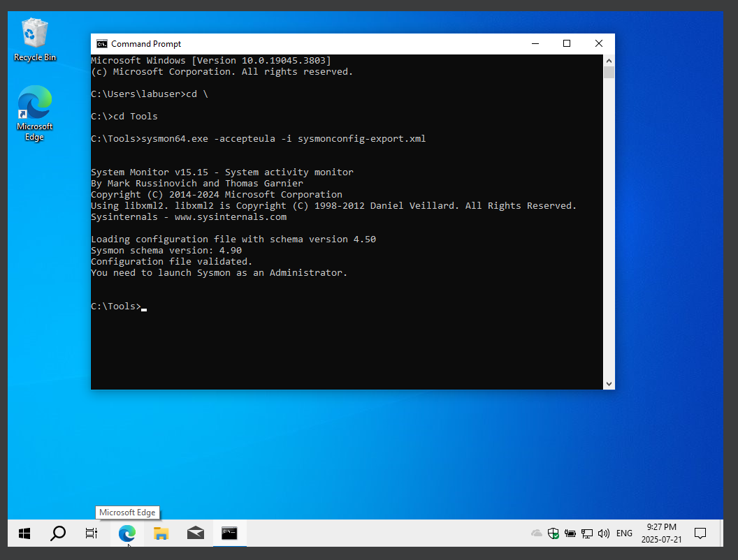Viewport: 738px width, 560px height.
Task: Click the 'By Mark Russinovich and Thomas Garnier' line
Action: click(197, 184)
